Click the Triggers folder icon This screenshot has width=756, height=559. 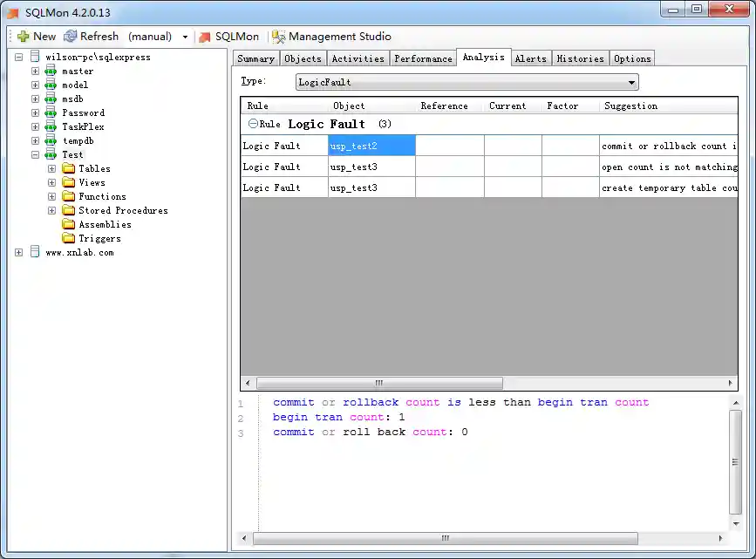(69, 238)
